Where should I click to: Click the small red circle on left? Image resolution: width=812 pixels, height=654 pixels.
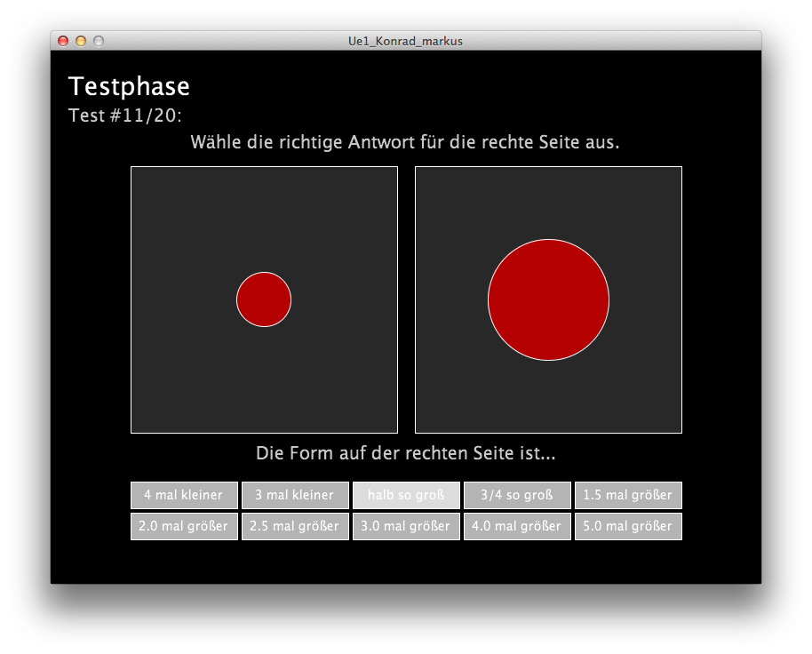coord(264,299)
